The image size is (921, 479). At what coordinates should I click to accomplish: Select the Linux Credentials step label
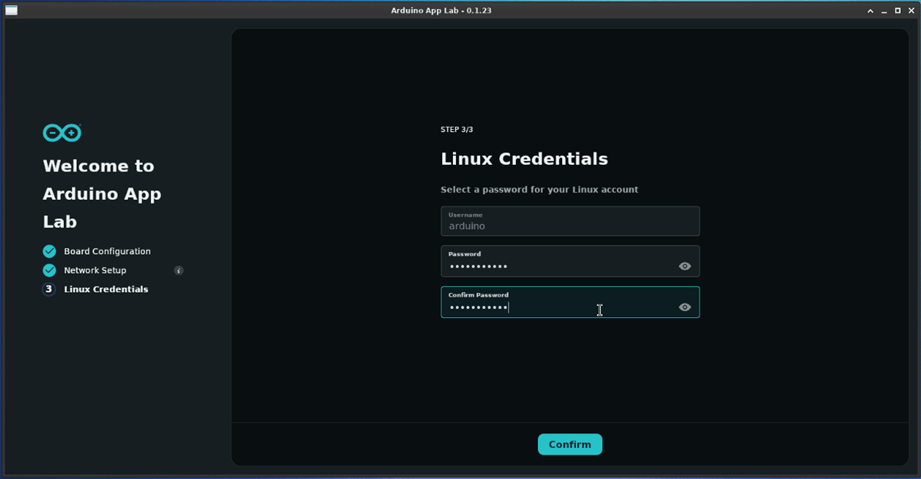pos(106,289)
